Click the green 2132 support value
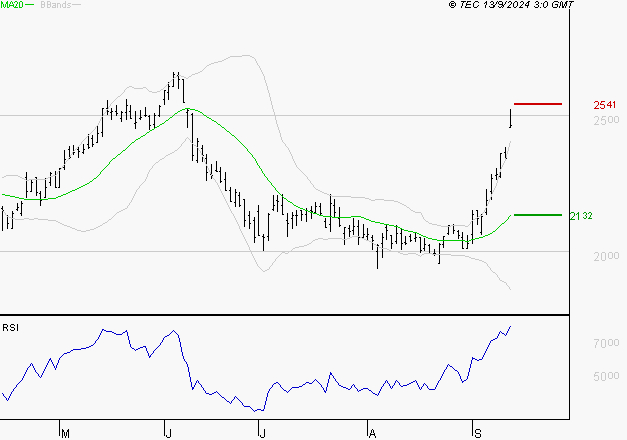Screen dimensions: 627x440 point(581,216)
